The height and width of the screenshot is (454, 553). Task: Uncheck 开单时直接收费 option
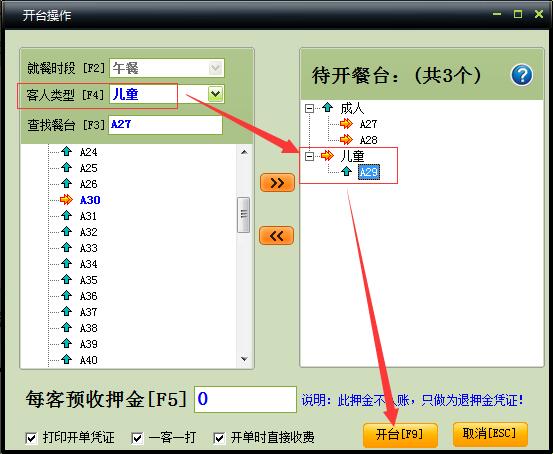(219, 438)
